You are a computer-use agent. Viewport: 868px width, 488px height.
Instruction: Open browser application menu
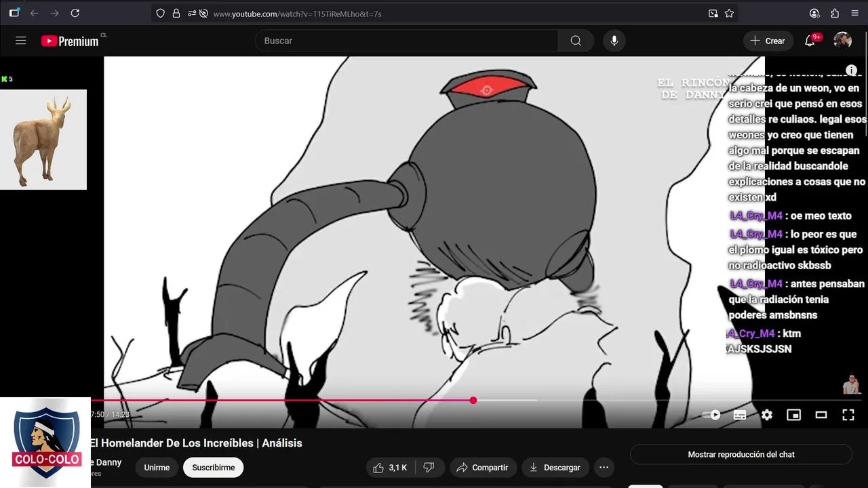(x=854, y=13)
